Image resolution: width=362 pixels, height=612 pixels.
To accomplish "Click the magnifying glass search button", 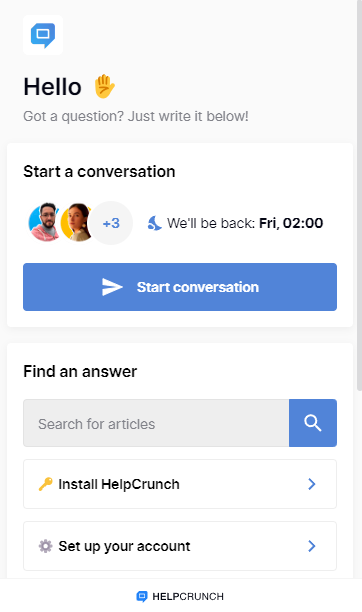I will click(313, 423).
